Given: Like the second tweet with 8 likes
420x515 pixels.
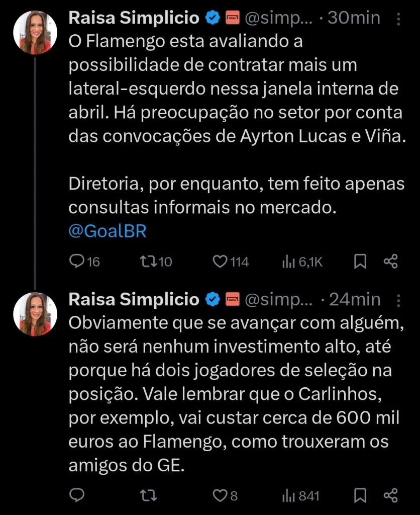Looking at the screenshot, I should 220,496.
